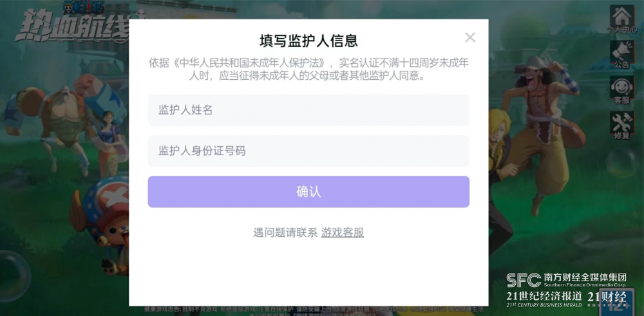Viewport: 644px width, 316px height.
Task: Click the SFC 南方财经 watermark logo
Action: coord(566,280)
